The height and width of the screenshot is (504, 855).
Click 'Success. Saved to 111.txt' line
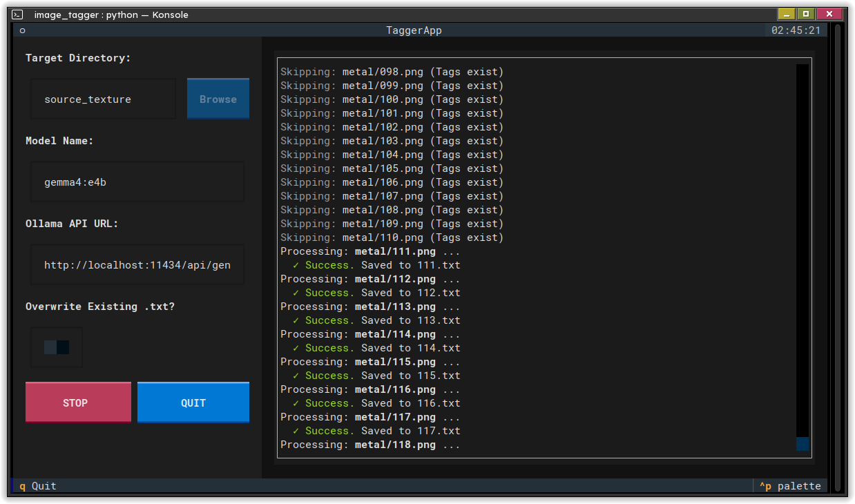point(376,265)
